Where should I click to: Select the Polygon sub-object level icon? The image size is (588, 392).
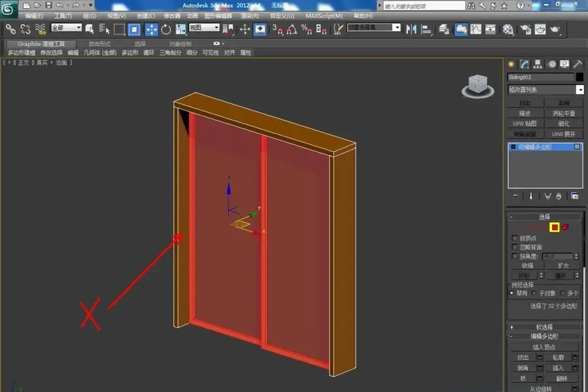554,227
